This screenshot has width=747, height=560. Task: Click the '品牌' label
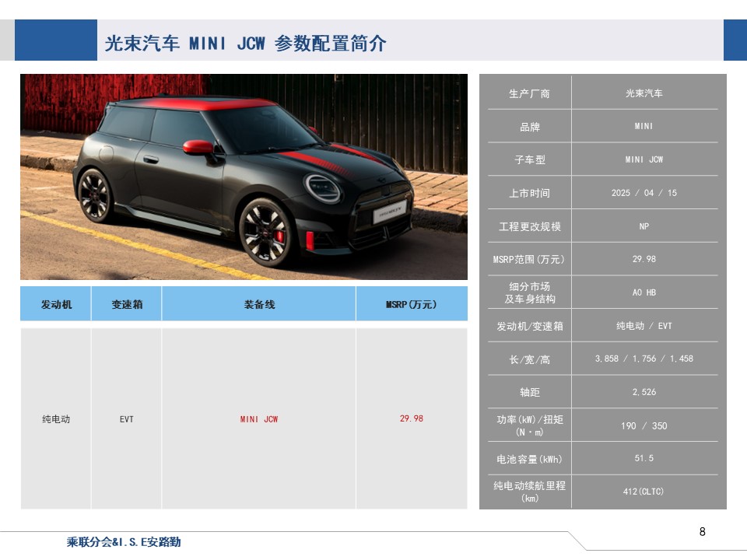[x=530, y=127]
